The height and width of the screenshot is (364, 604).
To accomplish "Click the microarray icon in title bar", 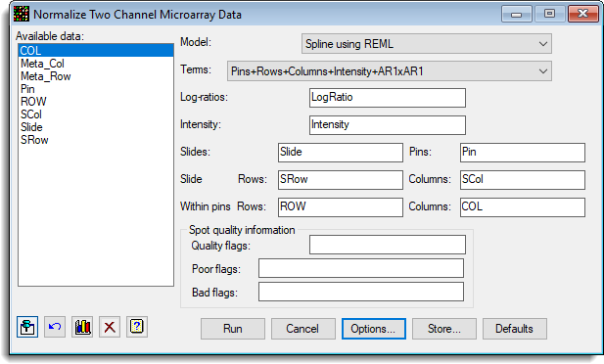I will coord(22,14).
